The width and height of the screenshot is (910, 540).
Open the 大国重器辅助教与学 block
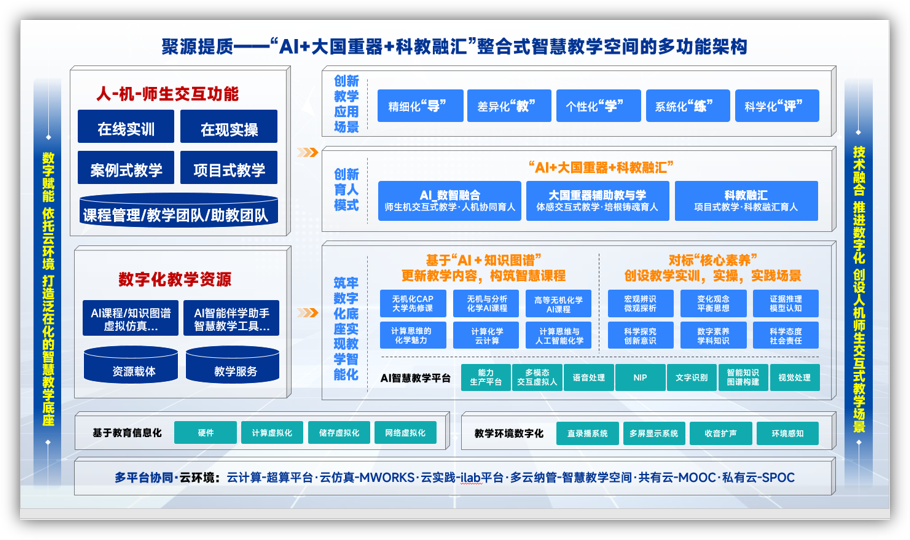597,200
